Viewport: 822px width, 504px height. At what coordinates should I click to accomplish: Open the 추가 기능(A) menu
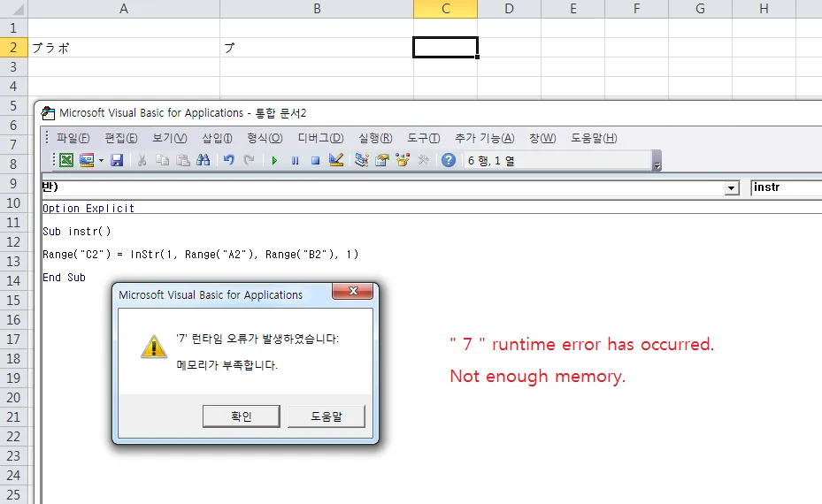coord(484,138)
